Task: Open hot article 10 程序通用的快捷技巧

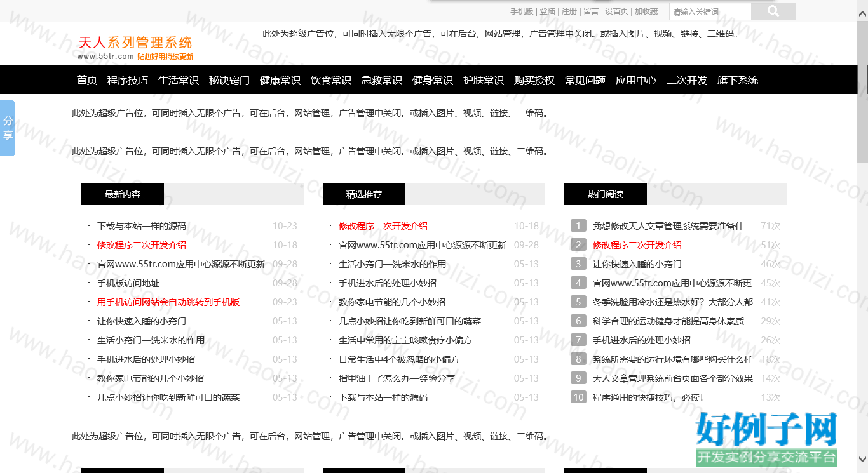Action: pos(648,397)
